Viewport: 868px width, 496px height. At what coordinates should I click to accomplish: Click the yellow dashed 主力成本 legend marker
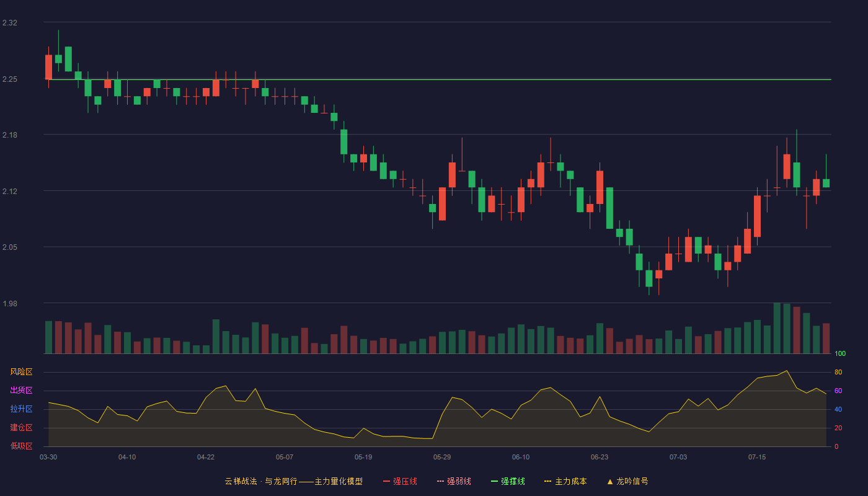(x=548, y=481)
